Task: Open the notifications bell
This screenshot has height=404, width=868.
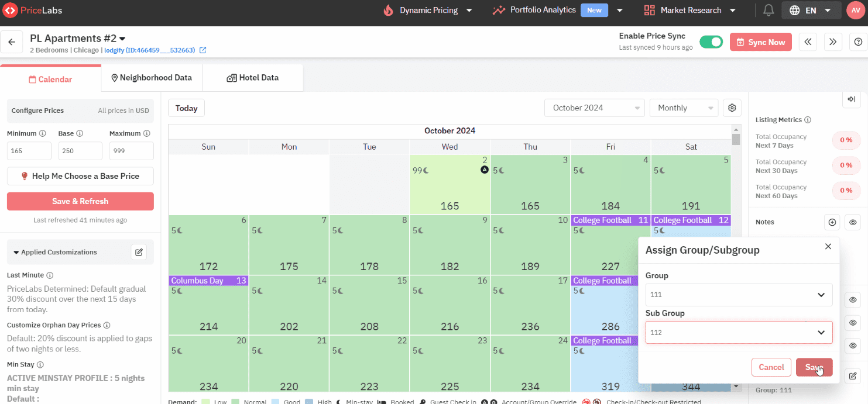Action: pyautogui.click(x=768, y=11)
